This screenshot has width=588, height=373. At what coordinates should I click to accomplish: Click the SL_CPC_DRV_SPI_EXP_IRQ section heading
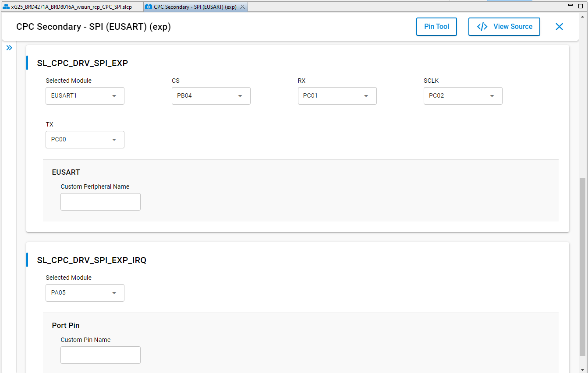coord(92,260)
